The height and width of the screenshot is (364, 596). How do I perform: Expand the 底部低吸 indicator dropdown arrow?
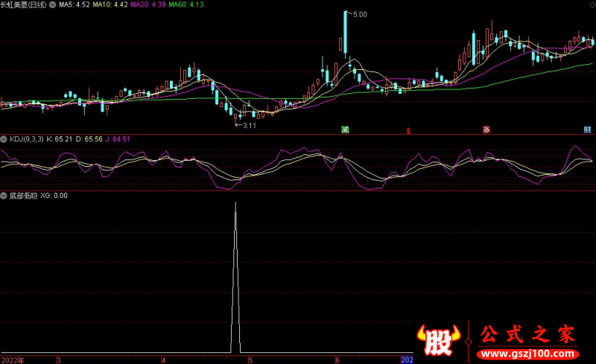coord(4,196)
